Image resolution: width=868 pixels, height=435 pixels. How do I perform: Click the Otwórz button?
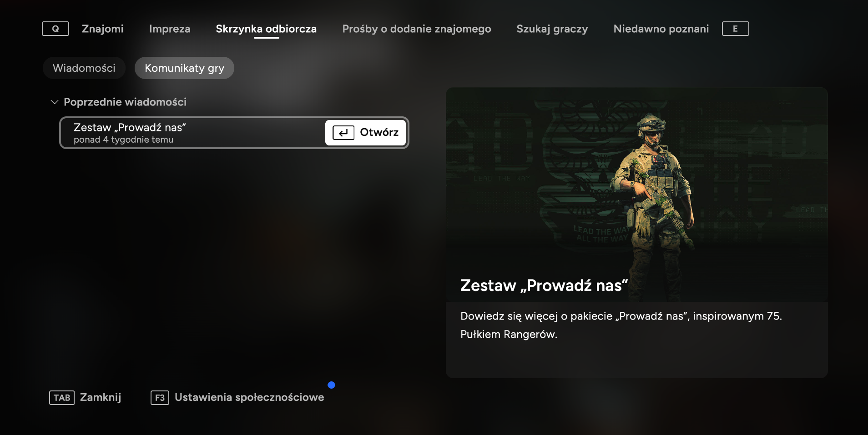(x=365, y=133)
